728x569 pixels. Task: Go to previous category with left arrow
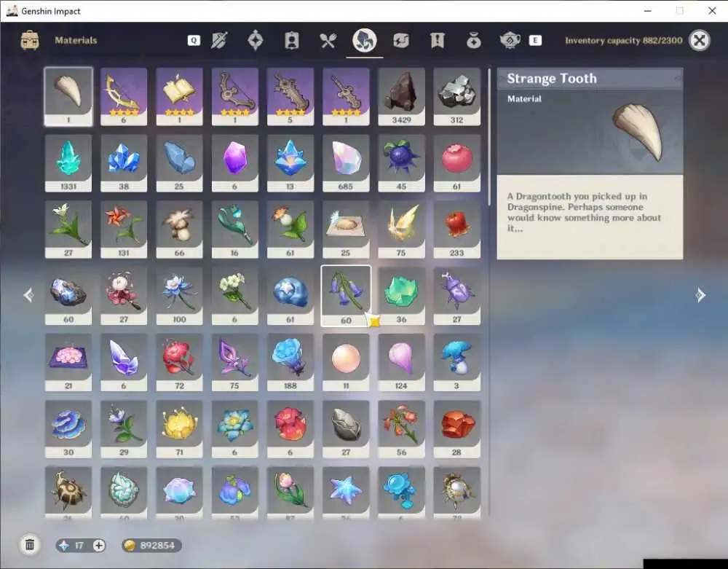click(29, 295)
